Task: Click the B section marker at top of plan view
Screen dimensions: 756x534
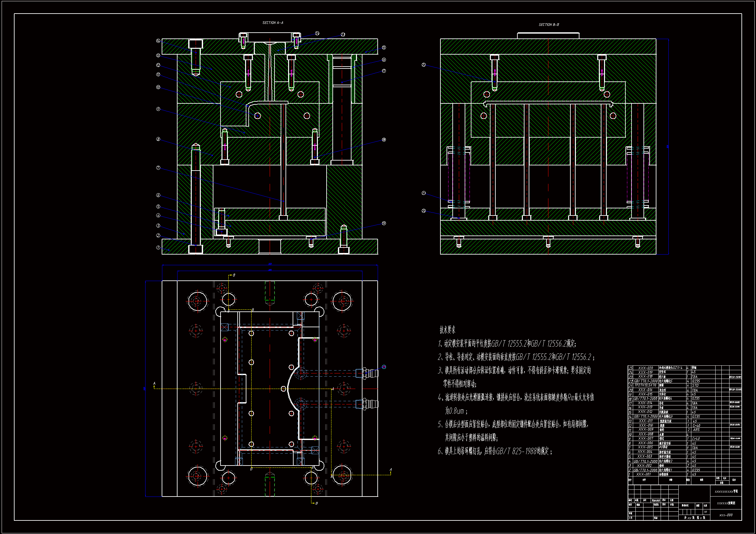Action: (234, 275)
